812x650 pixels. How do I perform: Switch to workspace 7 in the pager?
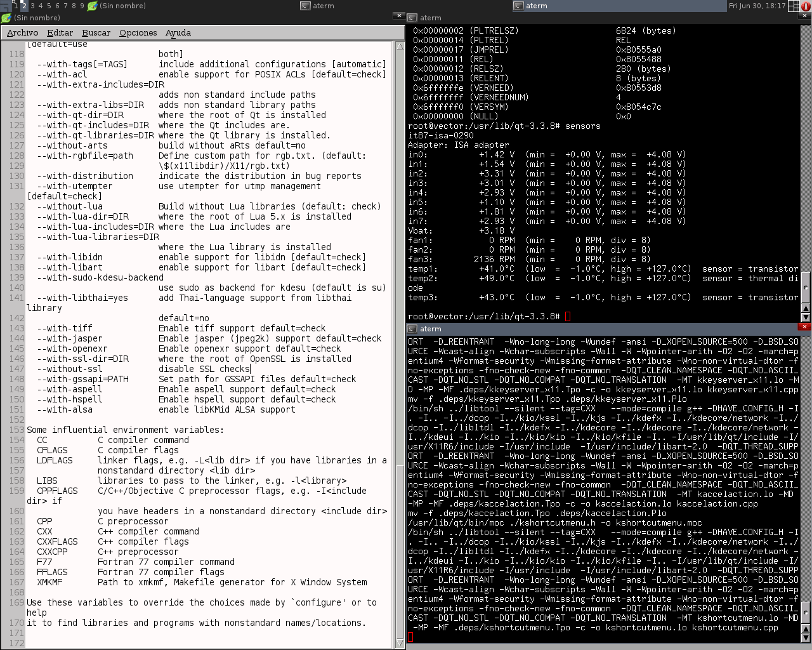click(65, 6)
